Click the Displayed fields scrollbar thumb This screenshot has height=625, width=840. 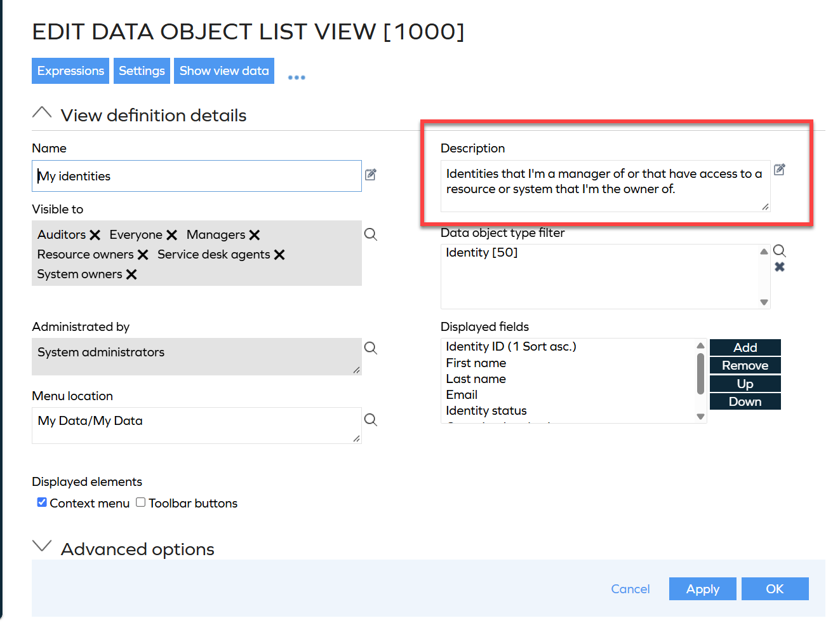[x=700, y=373]
